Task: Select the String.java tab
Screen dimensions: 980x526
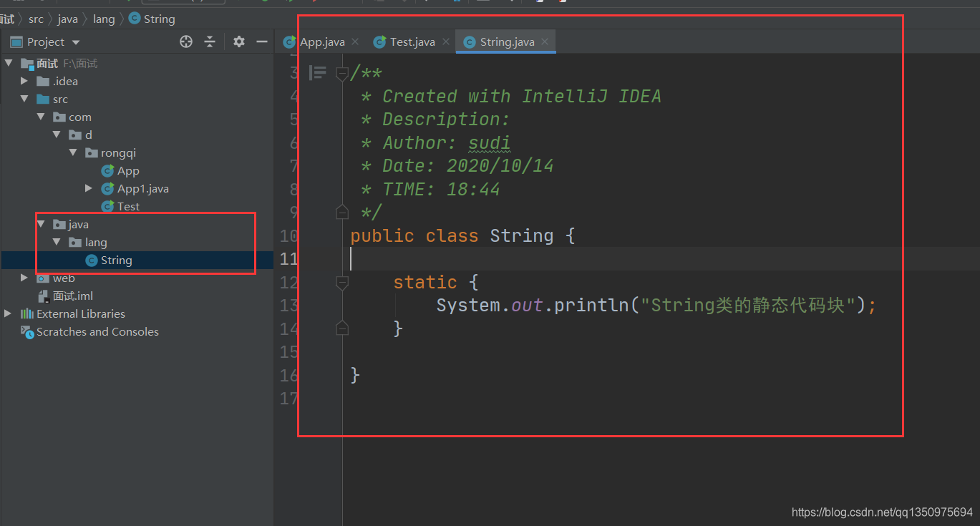Action: coord(507,42)
